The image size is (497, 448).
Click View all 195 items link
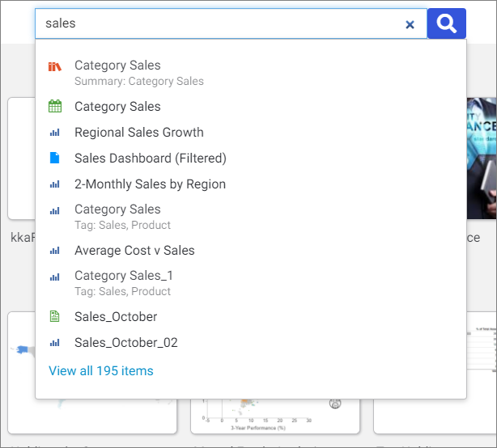(100, 371)
